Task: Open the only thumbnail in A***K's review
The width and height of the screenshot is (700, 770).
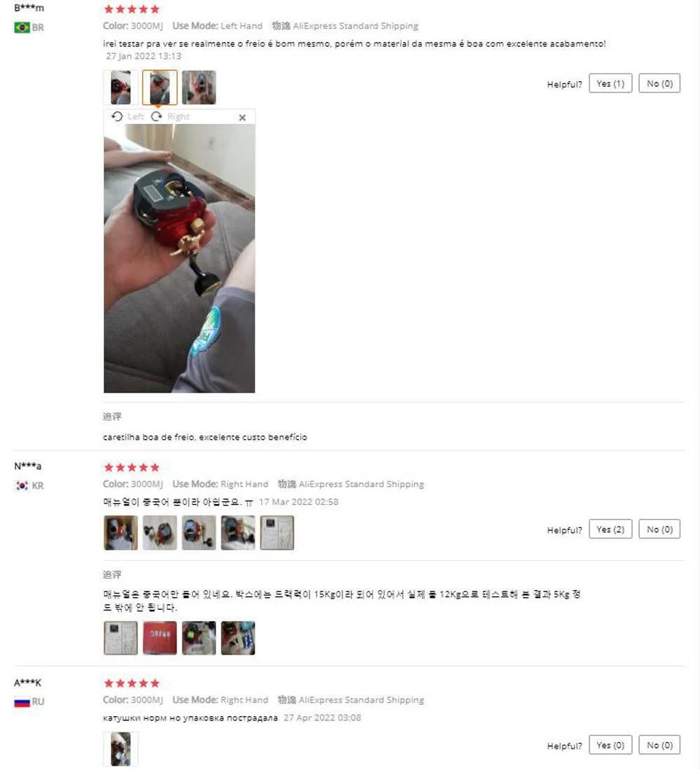Action: [x=121, y=749]
